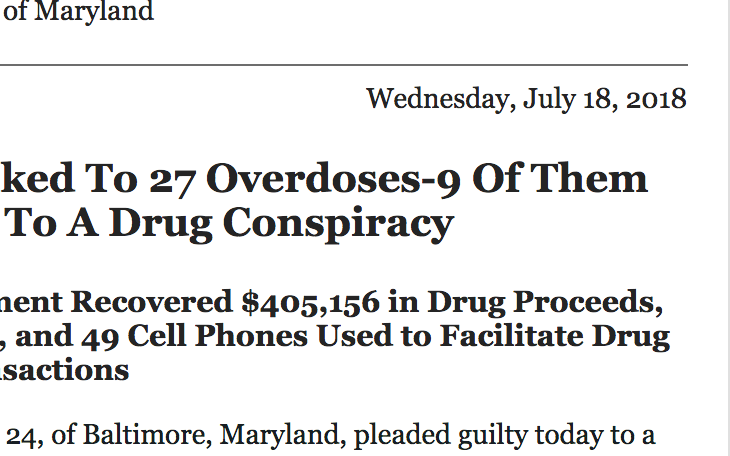The height and width of the screenshot is (456, 730).
Task: Click the age "24," in the body text
Action: pos(25,437)
